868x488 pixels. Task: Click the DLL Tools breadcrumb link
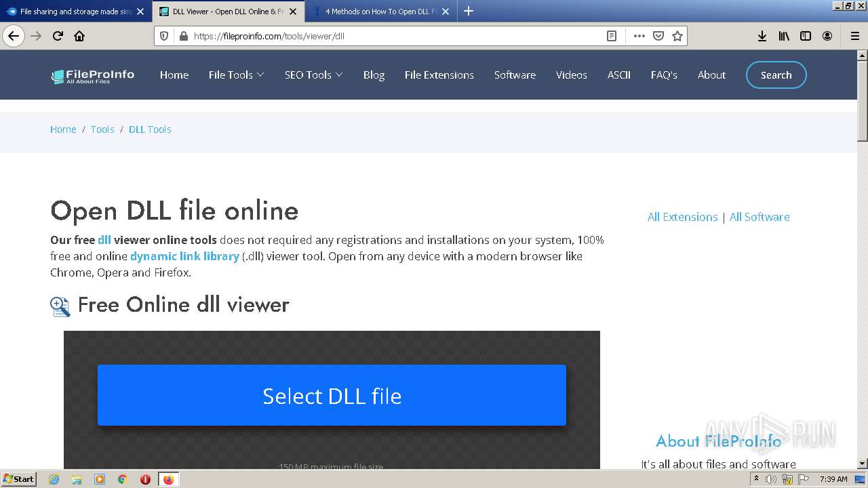point(150,129)
